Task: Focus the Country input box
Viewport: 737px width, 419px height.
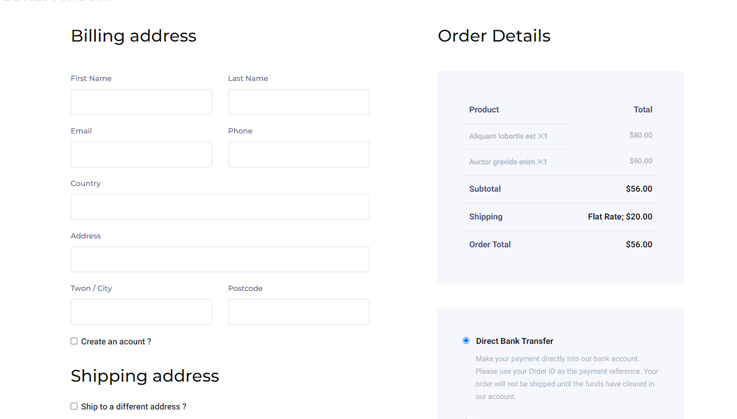Action: click(x=220, y=207)
